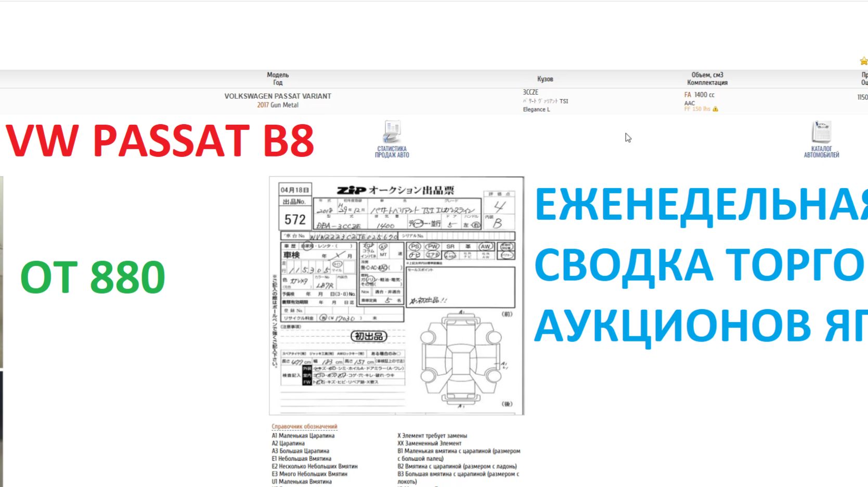The image size is (868, 487).
Task: Open КАТАЛОГ АВТОМОБИЛЕЙ car catalog
Action: click(822, 139)
